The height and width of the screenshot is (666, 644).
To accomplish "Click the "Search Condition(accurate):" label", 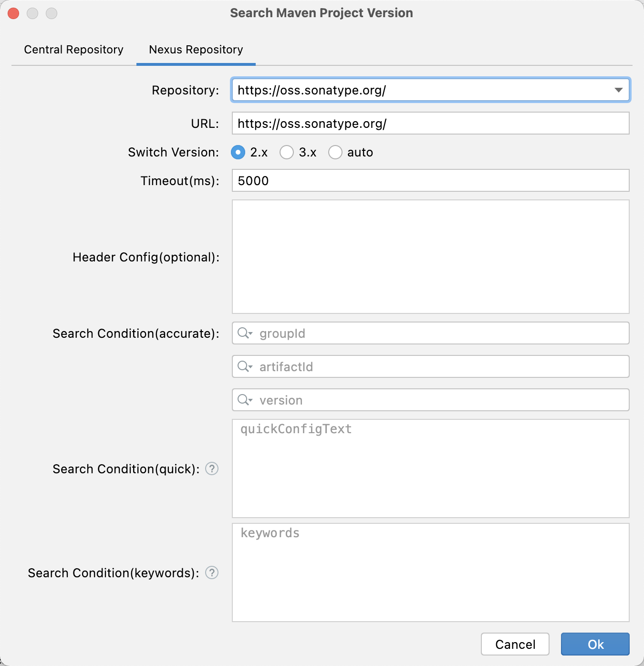I will [x=136, y=333].
